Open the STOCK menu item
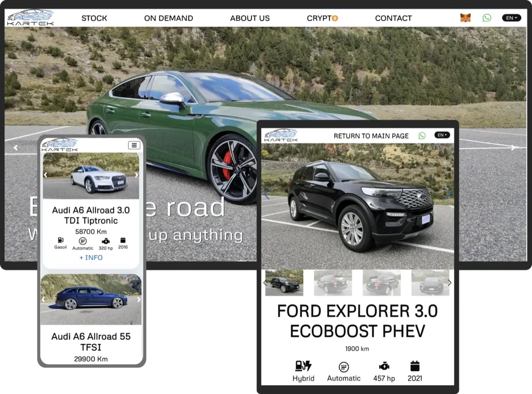Image resolution: width=532 pixels, height=394 pixels. tap(94, 18)
